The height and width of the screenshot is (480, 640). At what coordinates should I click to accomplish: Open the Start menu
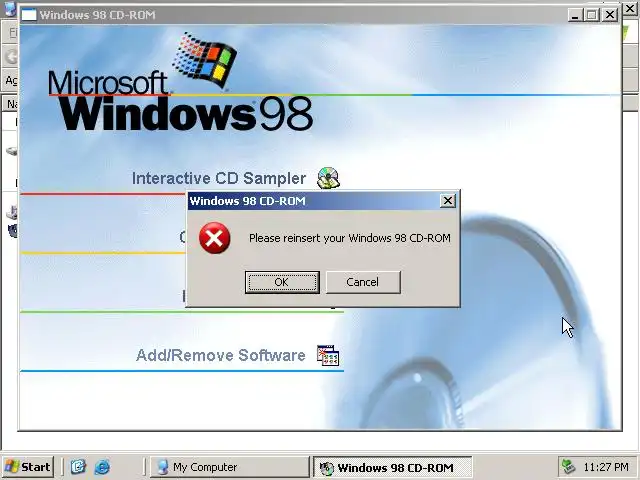point(28,467)
